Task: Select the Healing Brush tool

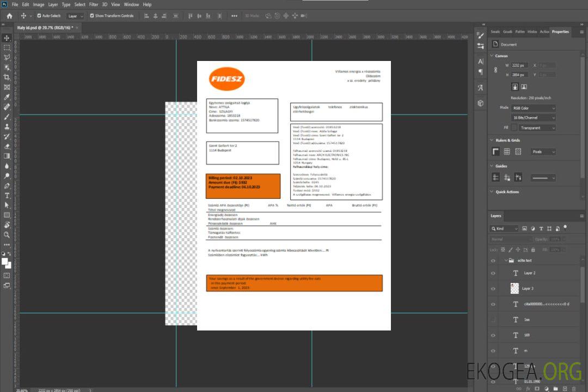Action: point(7,107)
